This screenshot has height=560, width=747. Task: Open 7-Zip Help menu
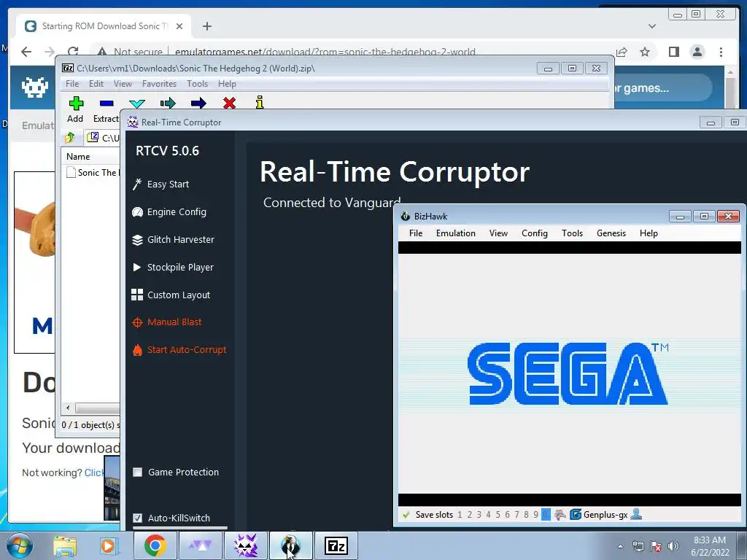[227, 84]
